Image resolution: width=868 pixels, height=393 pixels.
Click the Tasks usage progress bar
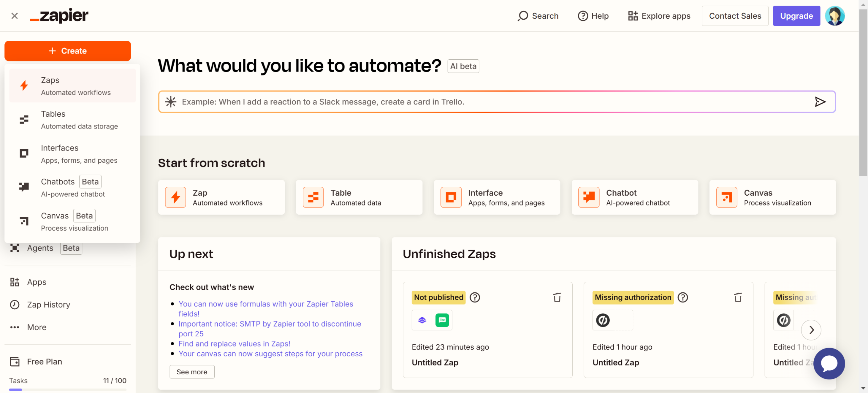point(68,390)
